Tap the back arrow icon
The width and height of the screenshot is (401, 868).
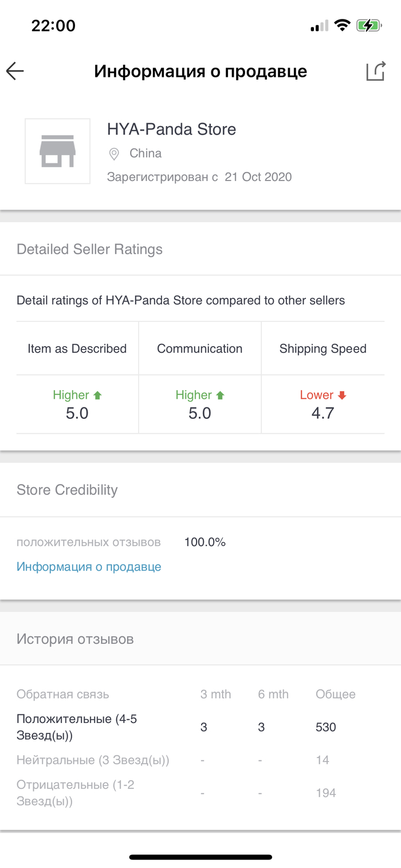pos(15,71)
